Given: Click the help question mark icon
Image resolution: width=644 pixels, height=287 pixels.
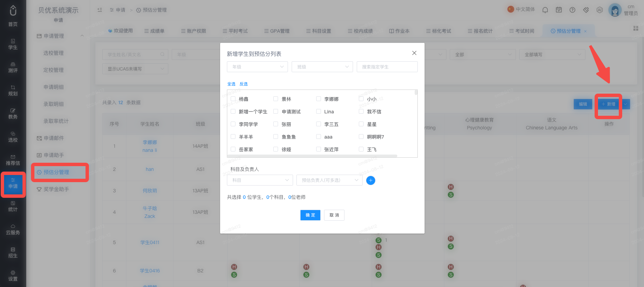Looking at the screenshot, I should pos(572,10).
